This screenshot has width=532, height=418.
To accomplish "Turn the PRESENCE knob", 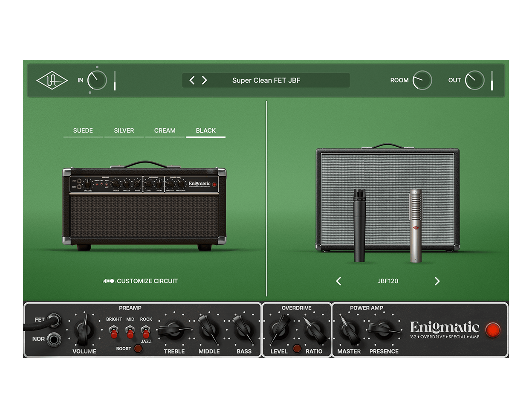I will click(384, 329).
